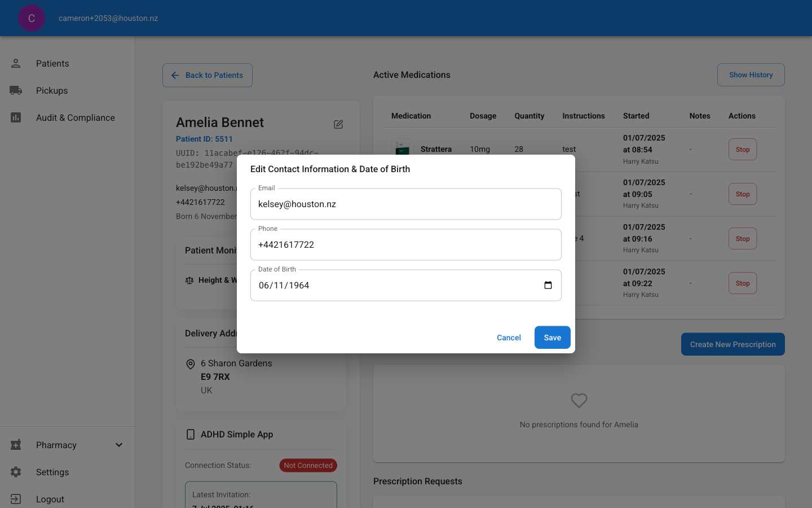Click the Settings gear icon
The image size is (812, 508).
click(x=16, y=472)
